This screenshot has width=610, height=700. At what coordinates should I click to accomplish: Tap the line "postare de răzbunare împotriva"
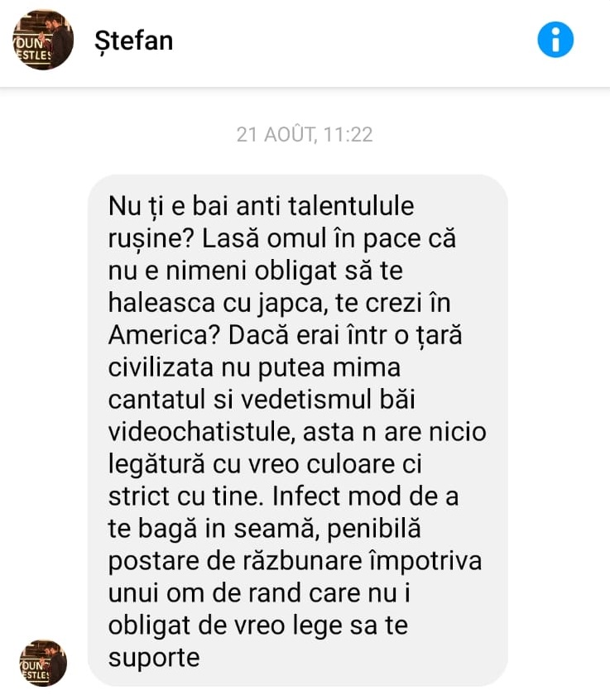[x=295, y=561]
